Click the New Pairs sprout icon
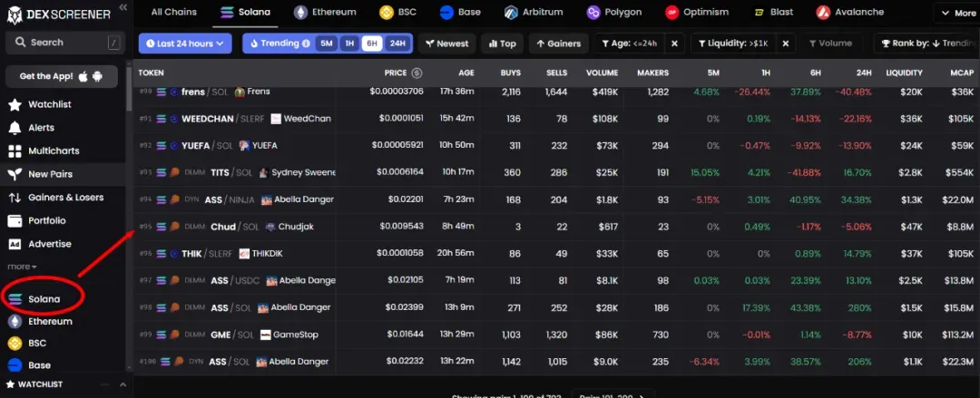 point(15,174)
